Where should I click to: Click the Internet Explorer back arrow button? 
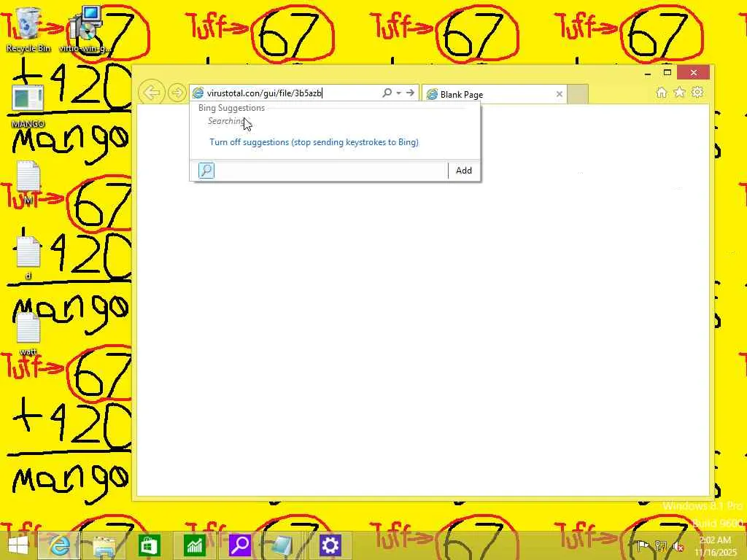pos(152,93)
